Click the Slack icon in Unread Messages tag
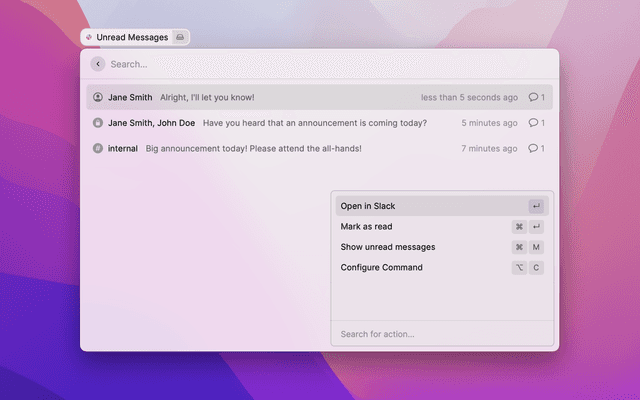640x400 pixels. click(x=90, y=37)
